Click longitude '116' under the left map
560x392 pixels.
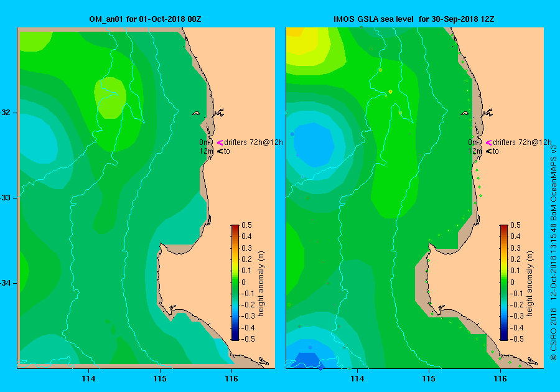coord(231,379)
